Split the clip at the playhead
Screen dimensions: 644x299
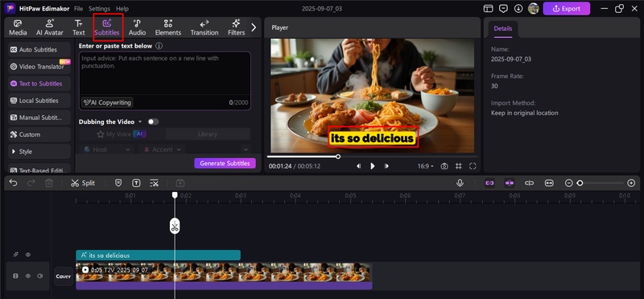[83, 183]
